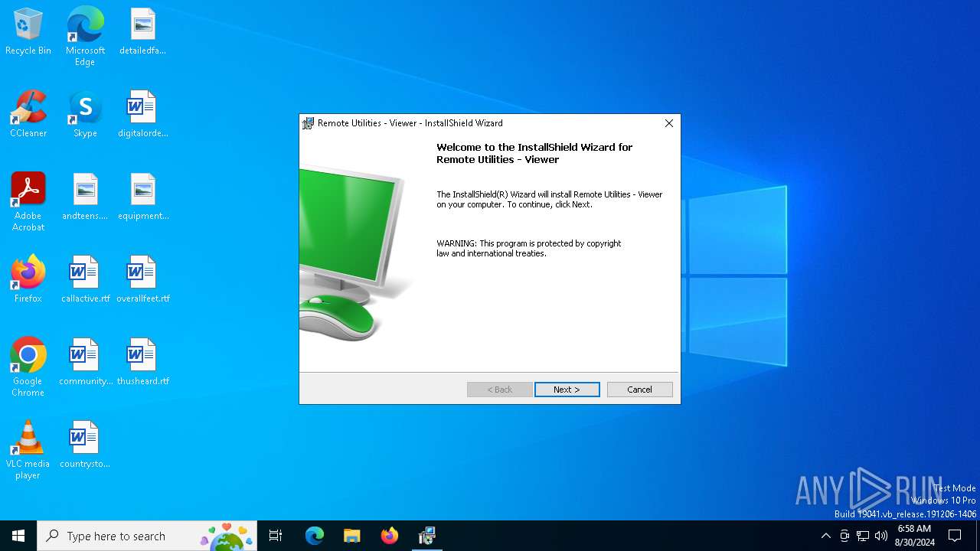This screenshot has height=551, width=980.
Task: Click the installer title bar system icon
Action: pos(308,123)
